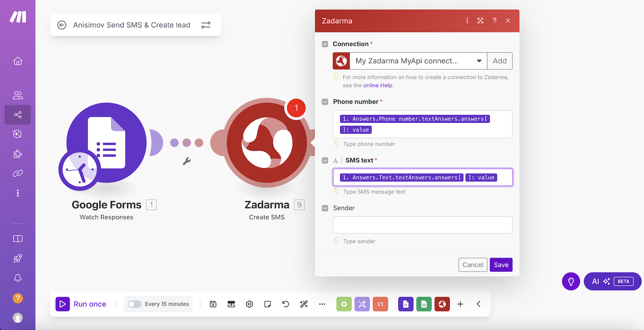Click the wrench filter icon between modules
This screenshot has height=330, width=644.
187,161
